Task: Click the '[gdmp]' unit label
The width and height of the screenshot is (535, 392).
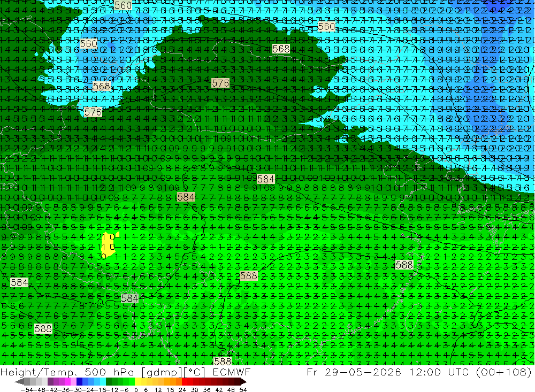Action: [162, 372]
